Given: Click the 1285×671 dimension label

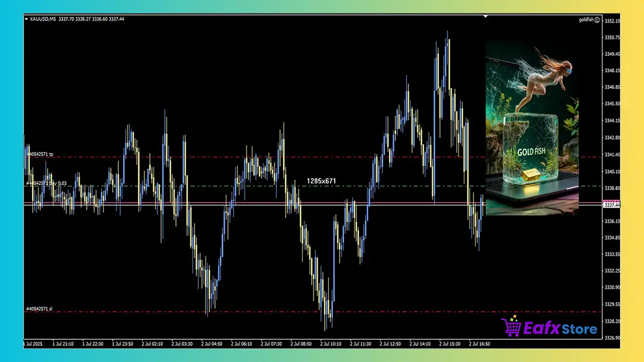Looking at the screenshot, I should [x=321, y=180].
